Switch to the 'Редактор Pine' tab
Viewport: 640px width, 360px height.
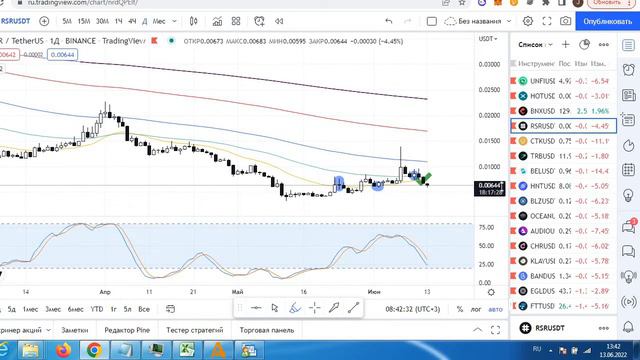coord(127,330)
